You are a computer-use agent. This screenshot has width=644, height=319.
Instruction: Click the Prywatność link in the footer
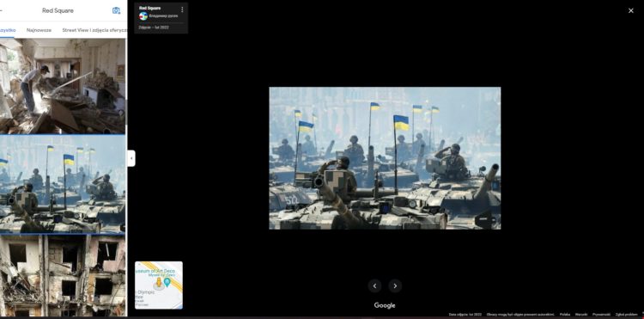point(601,315)
